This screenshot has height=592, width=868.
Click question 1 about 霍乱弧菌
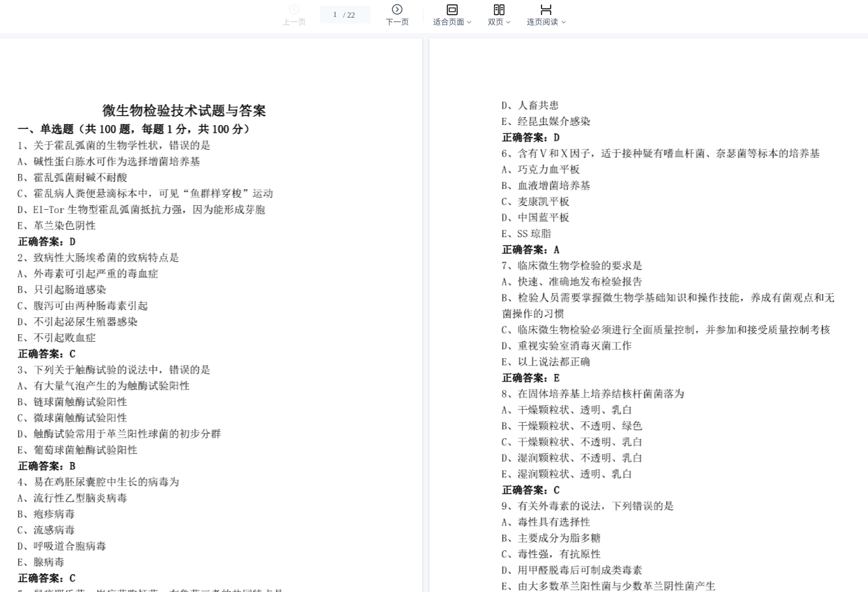(x=114, y=145)
